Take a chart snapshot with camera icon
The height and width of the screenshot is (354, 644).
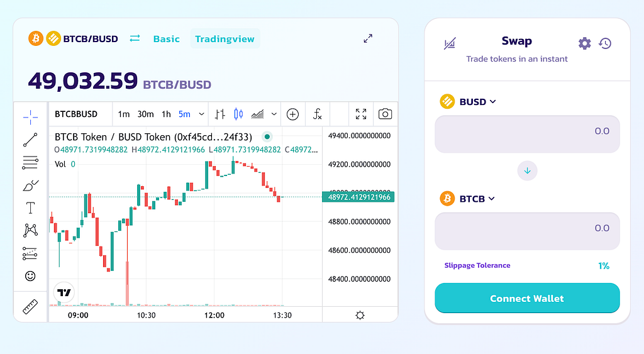click(385, 114)
